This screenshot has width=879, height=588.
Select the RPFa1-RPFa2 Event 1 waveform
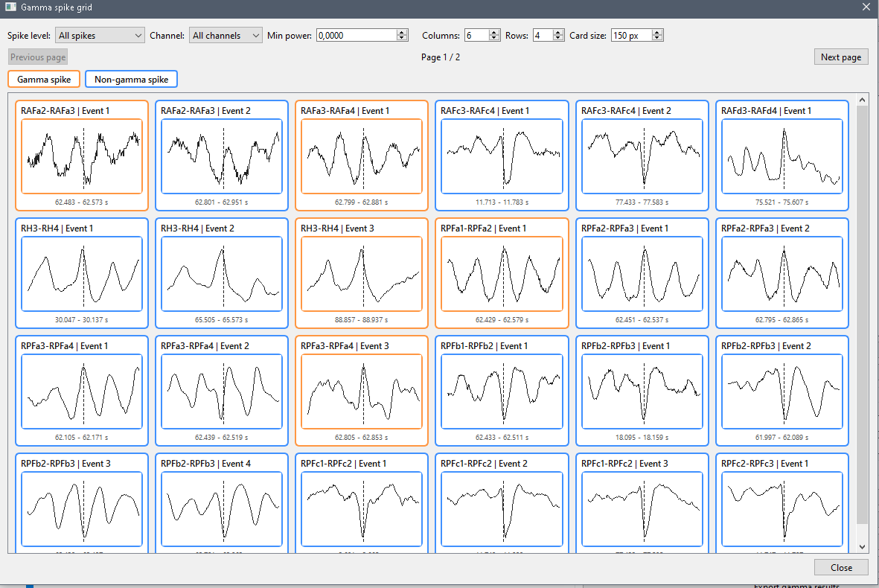click(502, 274)
